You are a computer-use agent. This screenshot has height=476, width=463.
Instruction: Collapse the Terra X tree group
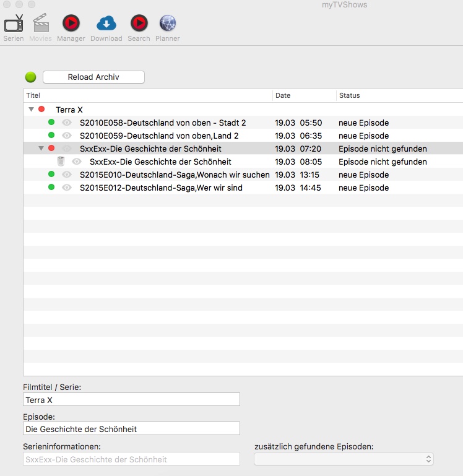click(x=31, y=110)
